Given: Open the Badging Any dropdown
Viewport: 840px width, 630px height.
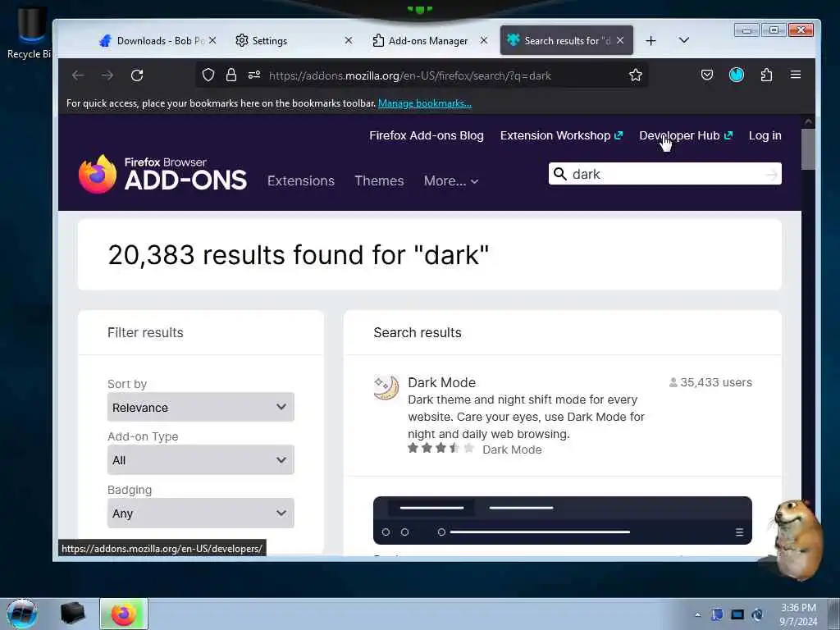Looking at the screenshot, I should click(x=200, y=514).
